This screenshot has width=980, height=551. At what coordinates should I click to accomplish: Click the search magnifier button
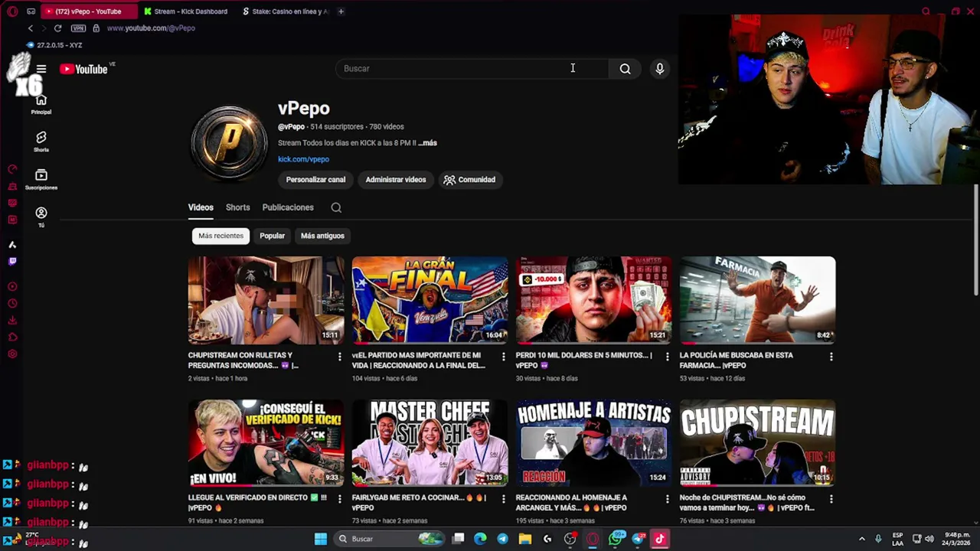tap(625, 69)
